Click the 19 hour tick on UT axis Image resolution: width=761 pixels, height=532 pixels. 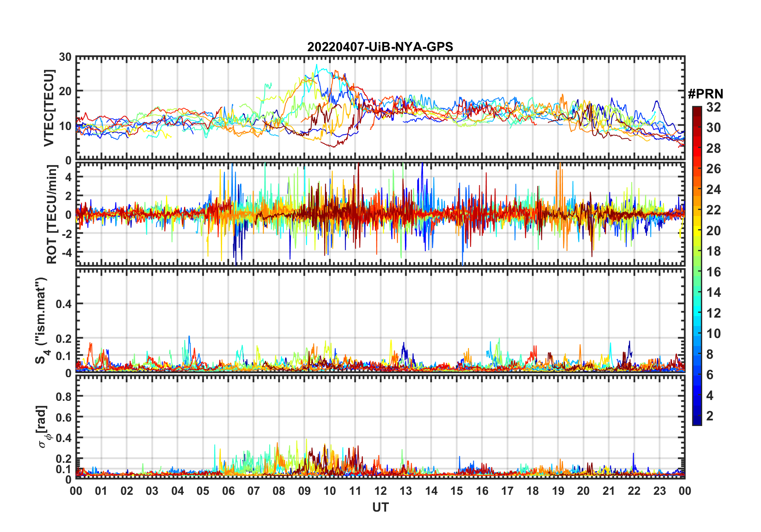558,491
